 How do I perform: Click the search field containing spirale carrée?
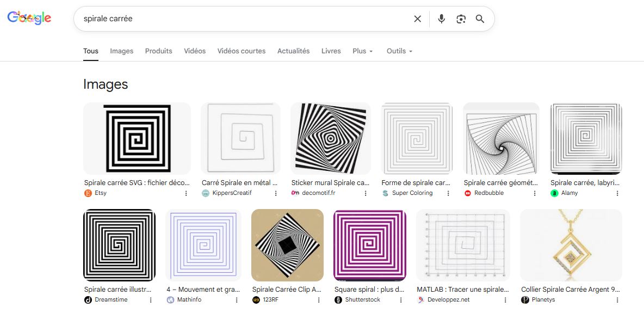[245, 19]
